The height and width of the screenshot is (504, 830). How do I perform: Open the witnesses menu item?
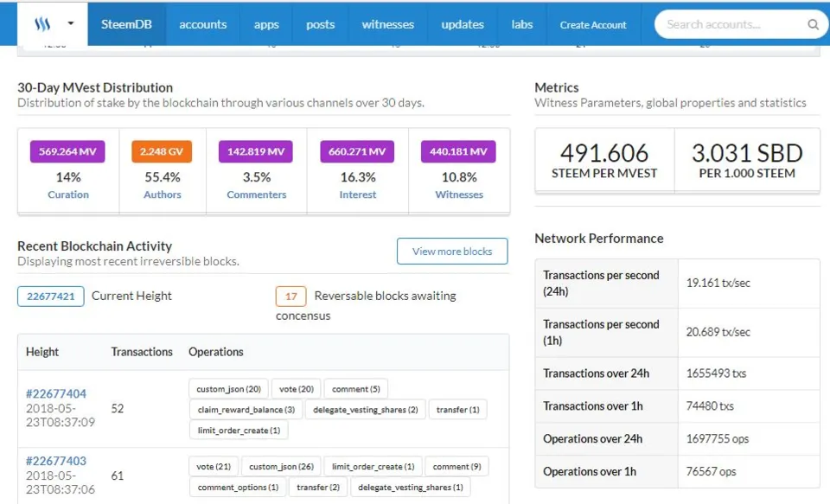point(388,24)
